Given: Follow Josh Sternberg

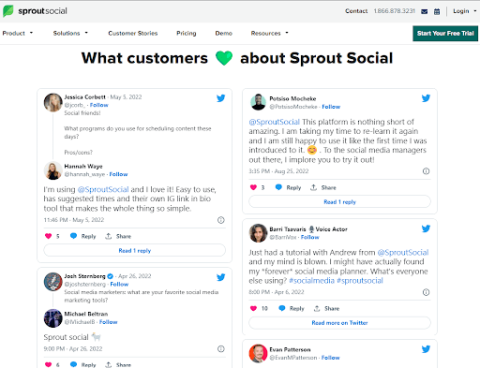Looking at the screenshot, I should point(119,284).
